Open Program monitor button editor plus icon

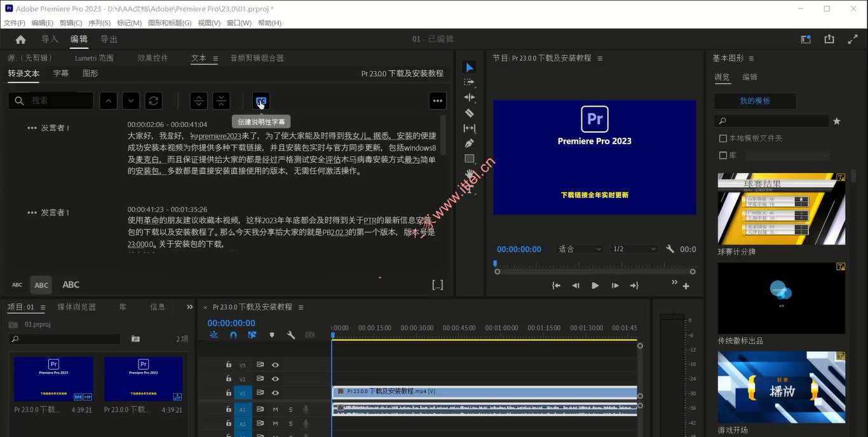coord(686,286)
